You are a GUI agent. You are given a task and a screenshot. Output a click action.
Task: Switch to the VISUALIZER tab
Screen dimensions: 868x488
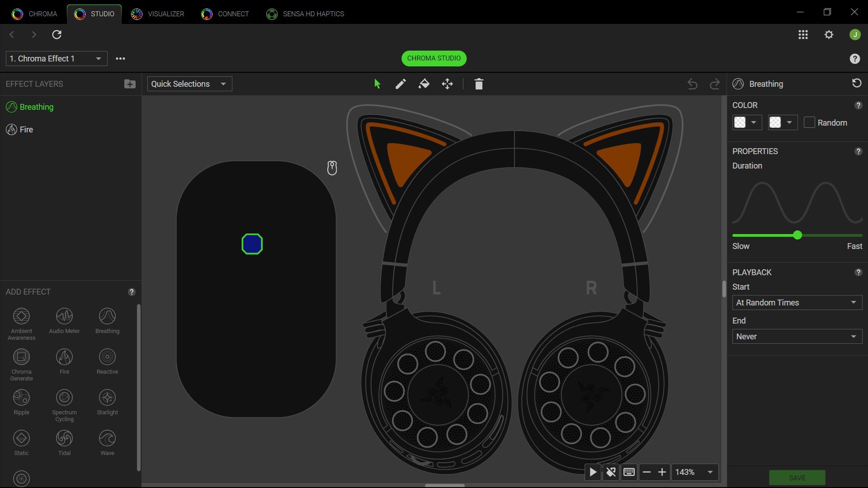click(158, 14)
